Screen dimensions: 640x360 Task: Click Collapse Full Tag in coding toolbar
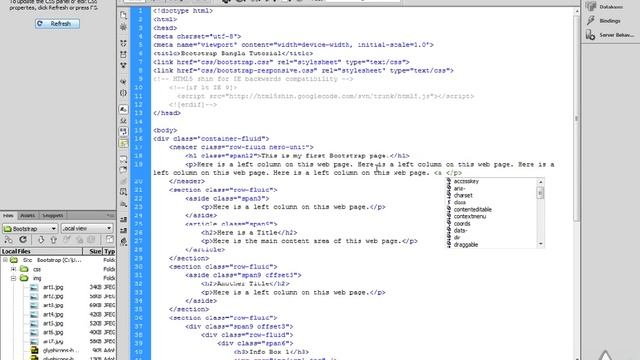pyautogui.click(x=123, y=43)
